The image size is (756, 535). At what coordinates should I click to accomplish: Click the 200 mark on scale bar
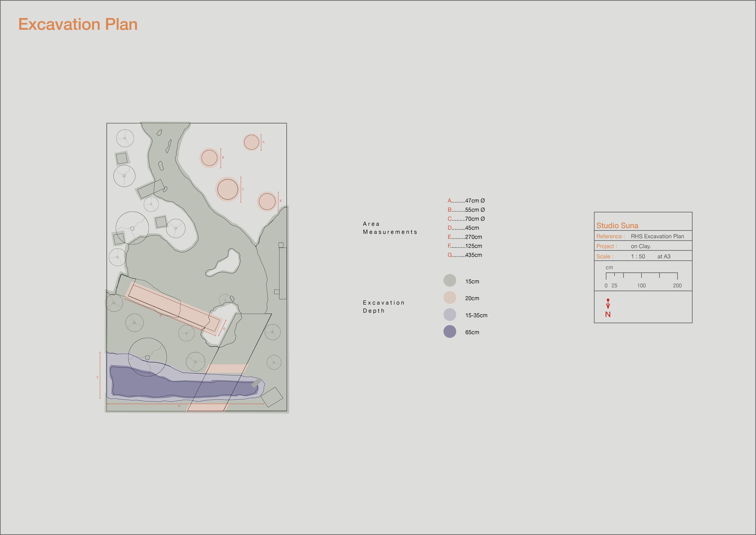677,286
